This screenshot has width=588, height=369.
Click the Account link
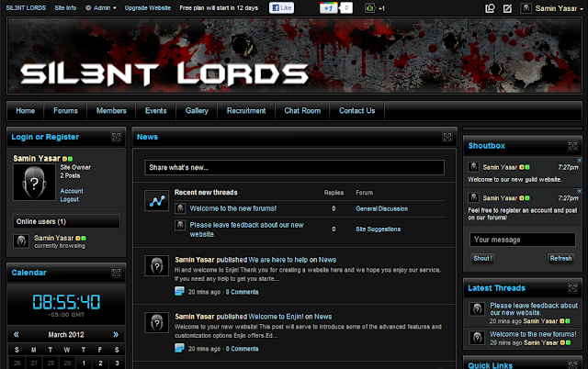click(72, 191)
